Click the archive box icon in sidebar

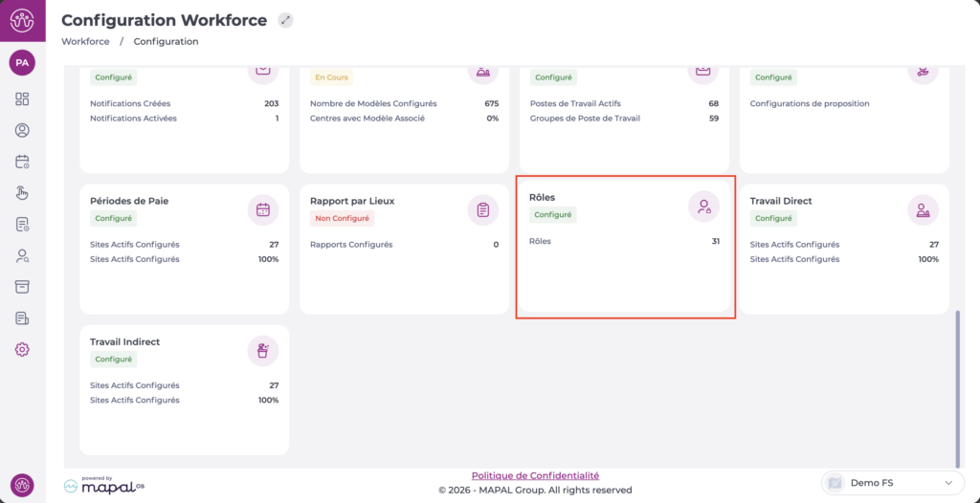click(22, 287)
